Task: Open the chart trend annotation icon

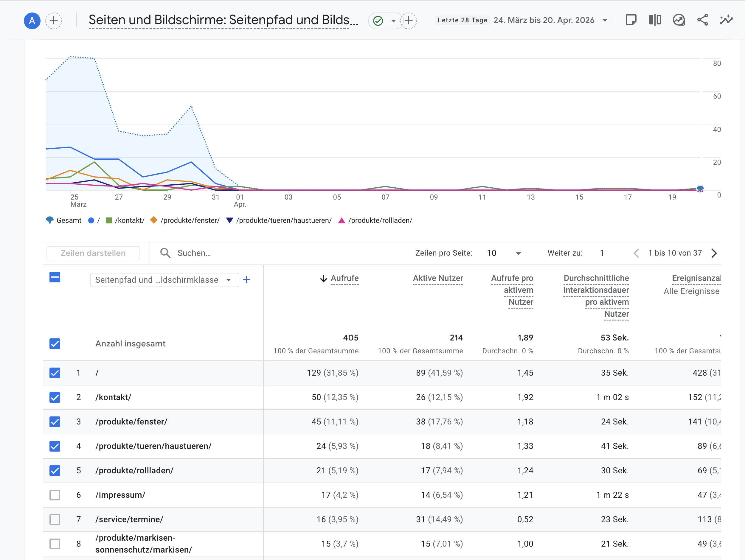Action: pyautogui.click(x=679, y=20)
